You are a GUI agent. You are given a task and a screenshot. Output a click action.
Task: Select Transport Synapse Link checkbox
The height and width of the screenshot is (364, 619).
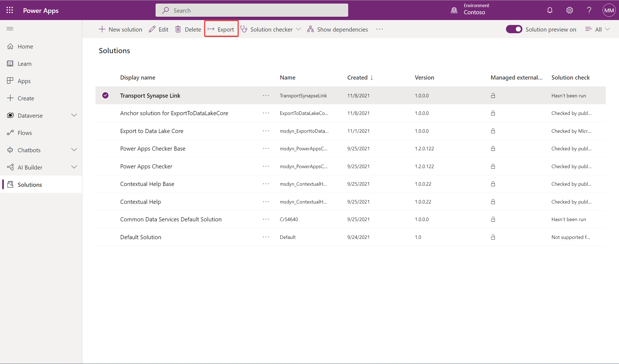105,95
